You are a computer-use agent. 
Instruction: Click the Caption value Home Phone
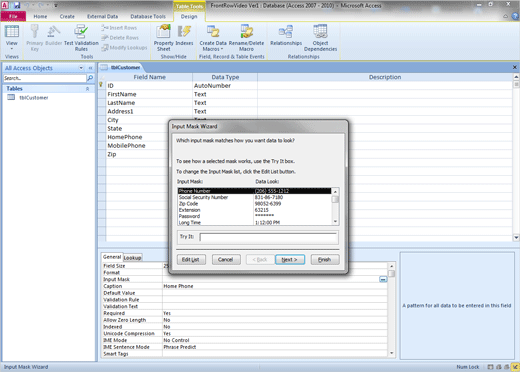coord(178,286)
